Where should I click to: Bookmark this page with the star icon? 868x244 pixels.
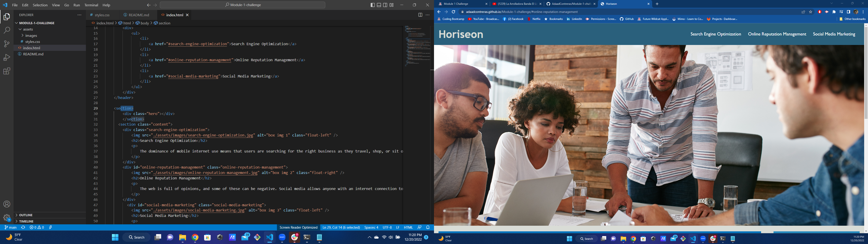[810, 12]
